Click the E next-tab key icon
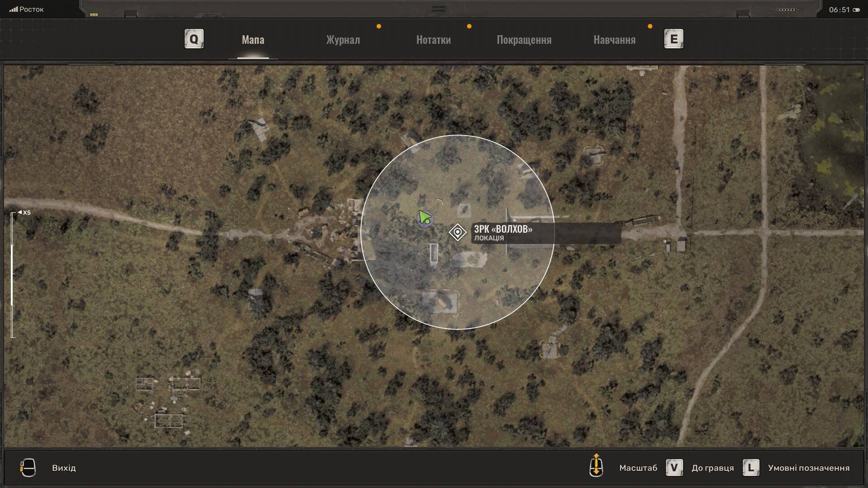This screenshot has height=488, width=868. point(674,39)
